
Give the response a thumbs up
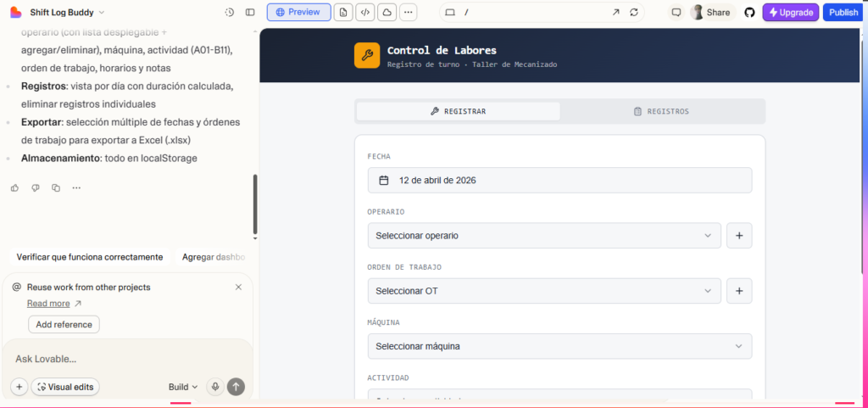pyautogui.click(x=15, y=188)
